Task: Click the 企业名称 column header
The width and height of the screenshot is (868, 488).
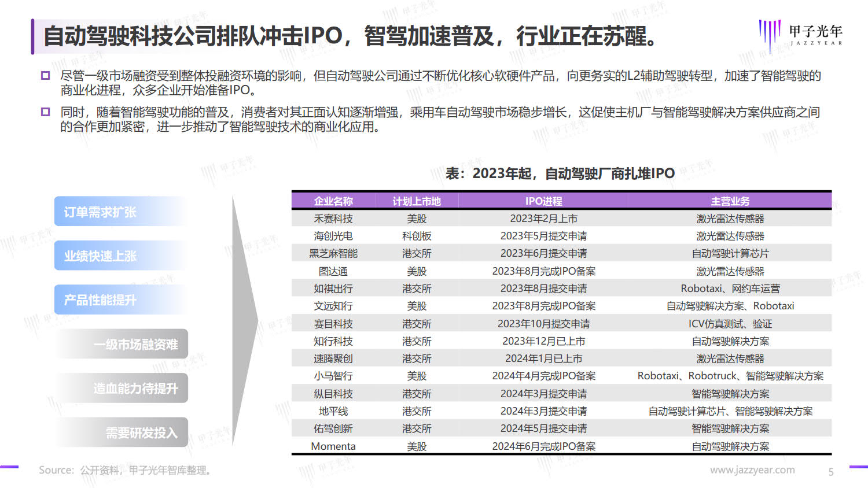Action: click(x=333, y=201)
